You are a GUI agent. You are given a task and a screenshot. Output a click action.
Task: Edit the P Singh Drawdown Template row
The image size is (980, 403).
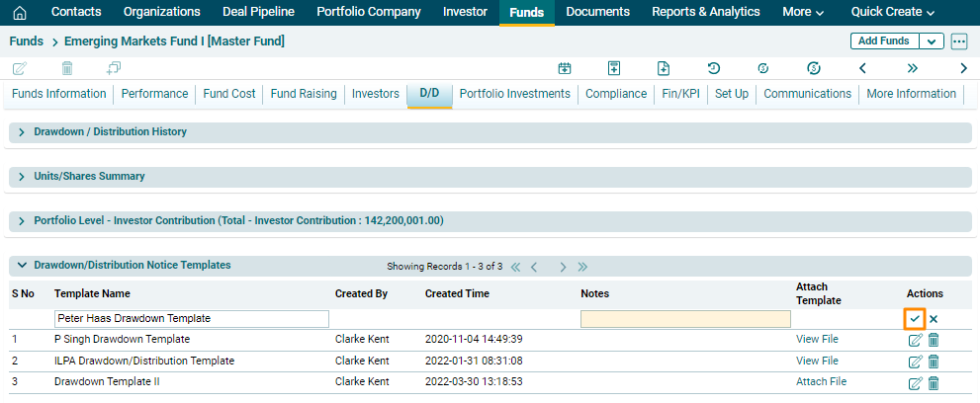point(915,340)
